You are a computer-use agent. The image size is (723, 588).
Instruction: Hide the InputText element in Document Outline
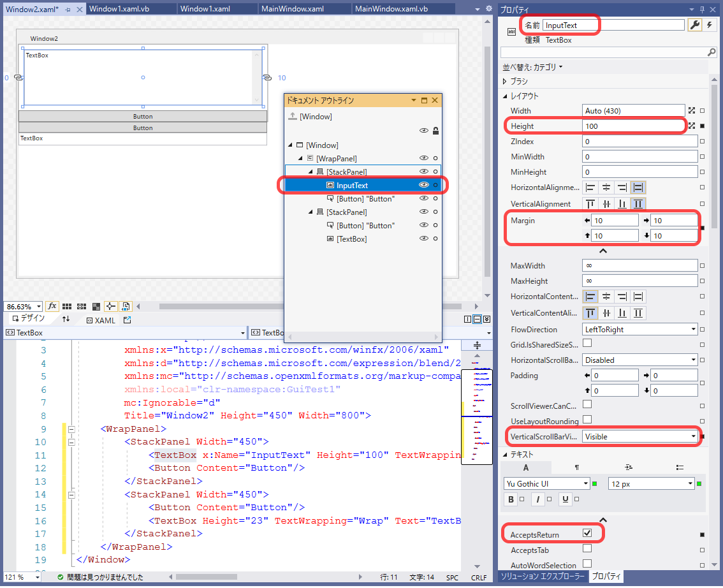point(424,185)
